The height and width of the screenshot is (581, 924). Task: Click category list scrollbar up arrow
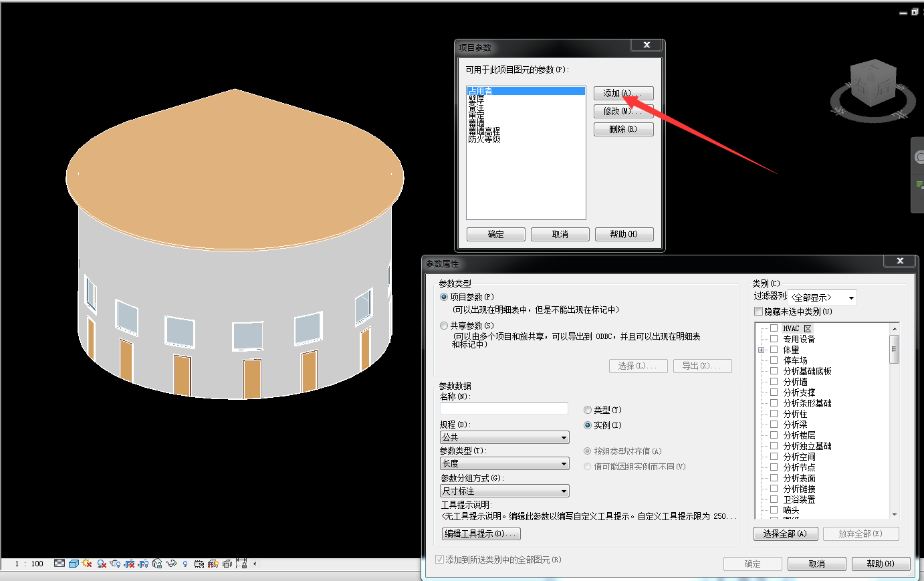(895, 328)
